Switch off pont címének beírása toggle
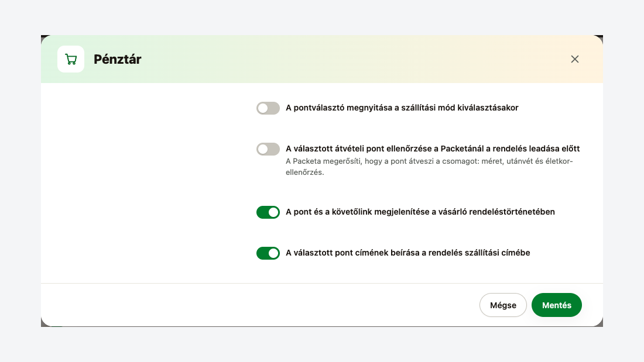The height and width of the screenshot is (362, 644). [268, 253]
